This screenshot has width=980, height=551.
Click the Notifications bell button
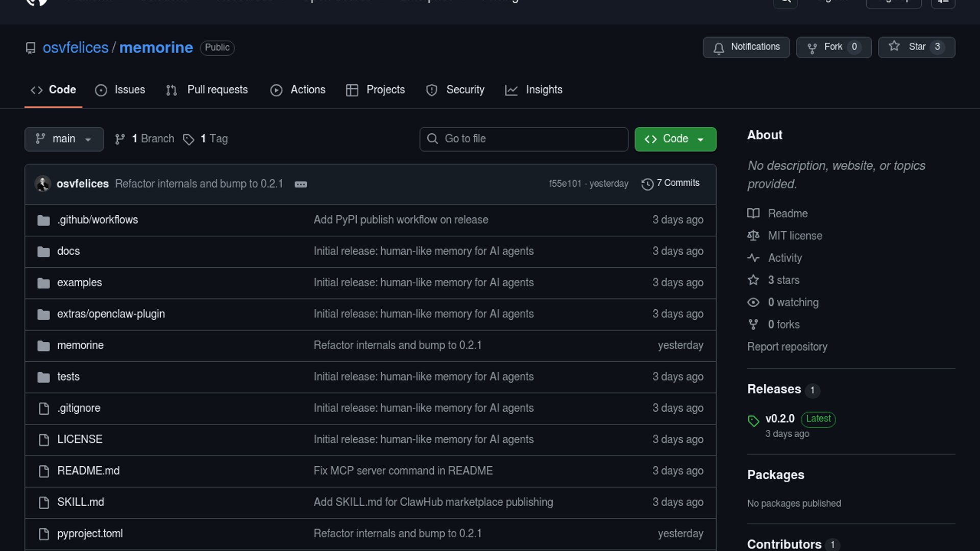pyautogui.click(x=746, y=47)
